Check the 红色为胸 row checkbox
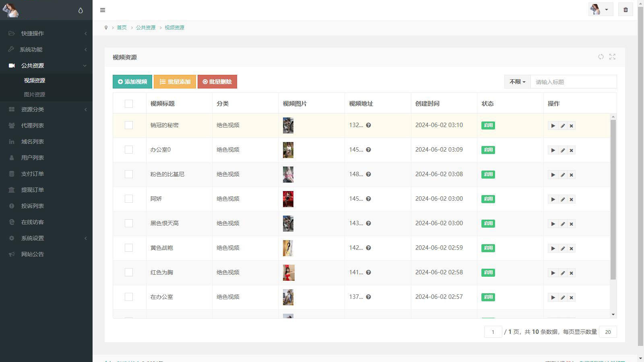Screen dimensions: 644x362 tap(129, 272)
